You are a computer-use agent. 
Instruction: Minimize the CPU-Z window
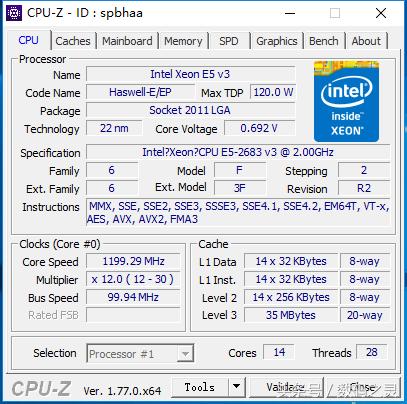pyautogui.click(x=290, y=13)
